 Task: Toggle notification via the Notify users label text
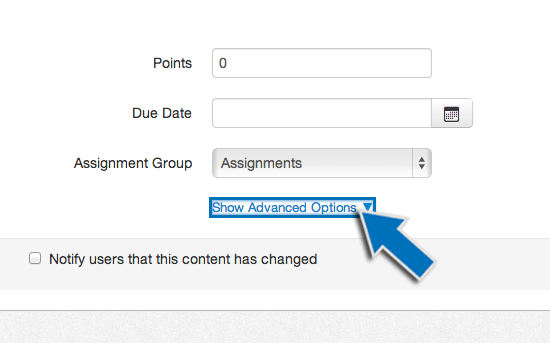183,260
